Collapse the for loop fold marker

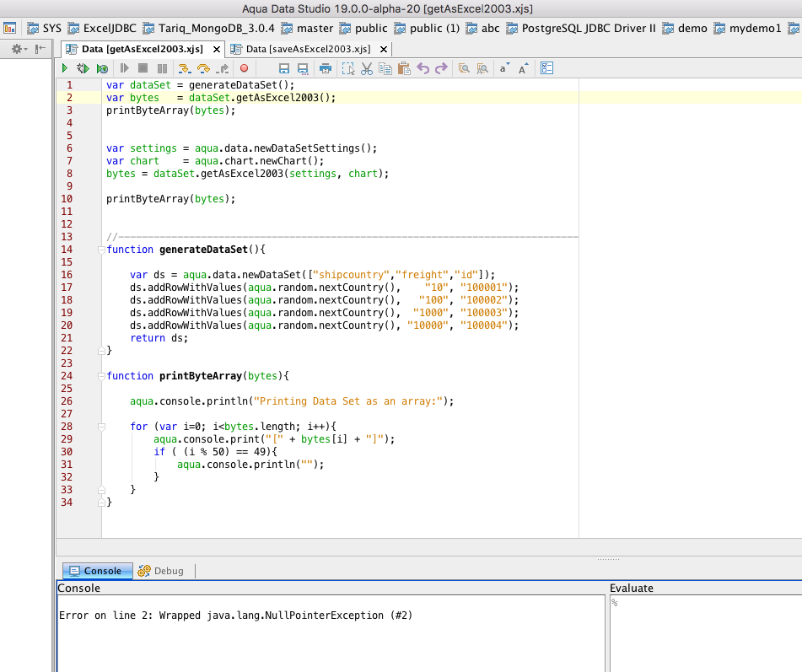coord(101,427)
